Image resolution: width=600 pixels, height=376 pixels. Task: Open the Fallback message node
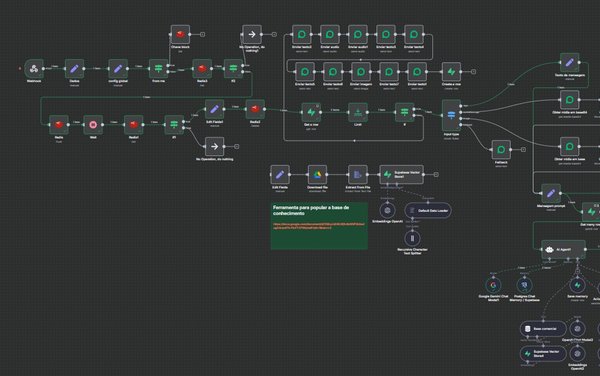coord(501,150)
